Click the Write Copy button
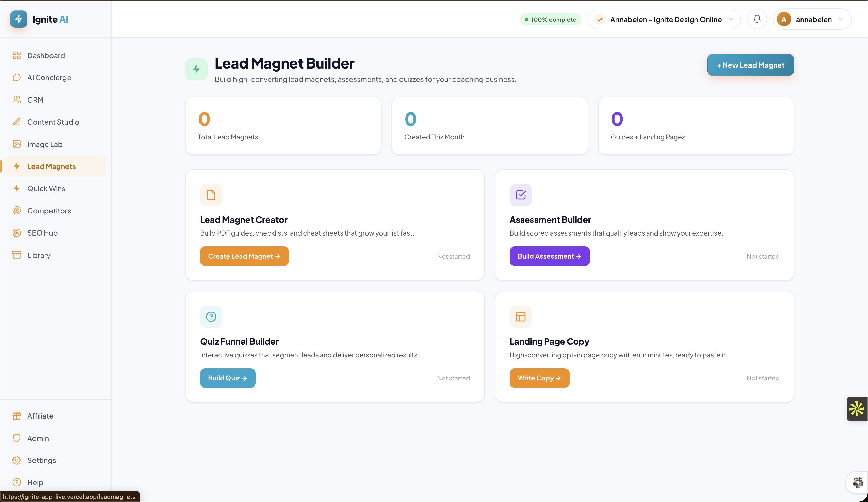 pos(539,378)
